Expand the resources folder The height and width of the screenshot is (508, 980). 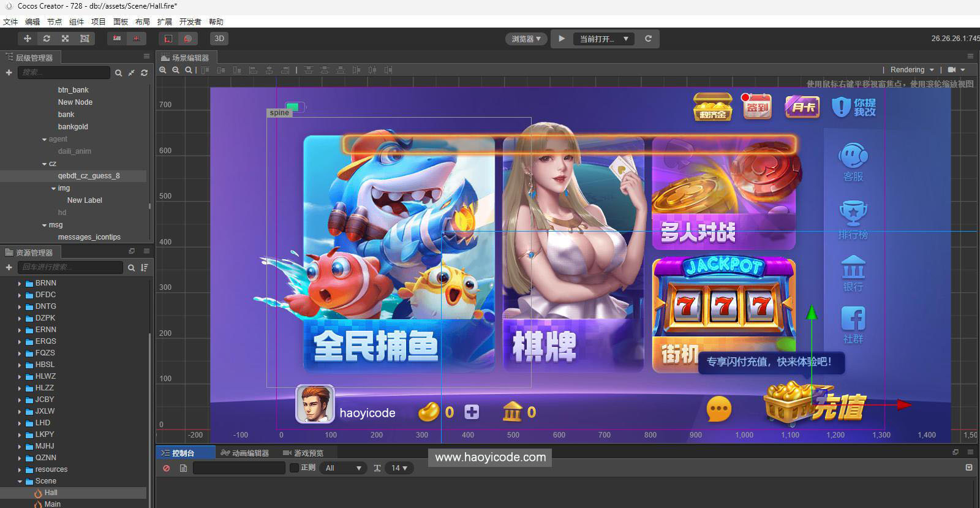point(20,470)
